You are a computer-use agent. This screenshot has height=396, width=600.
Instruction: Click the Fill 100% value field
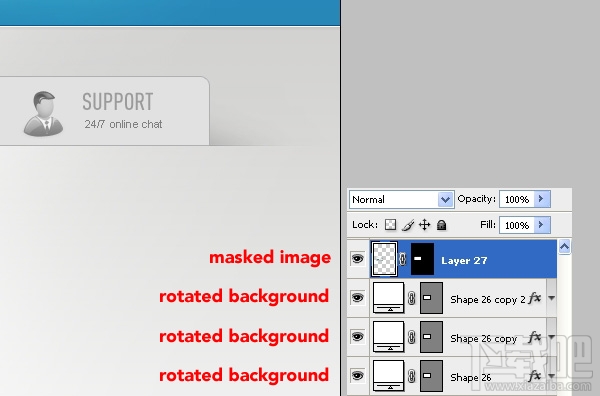[x=517, y=225]
